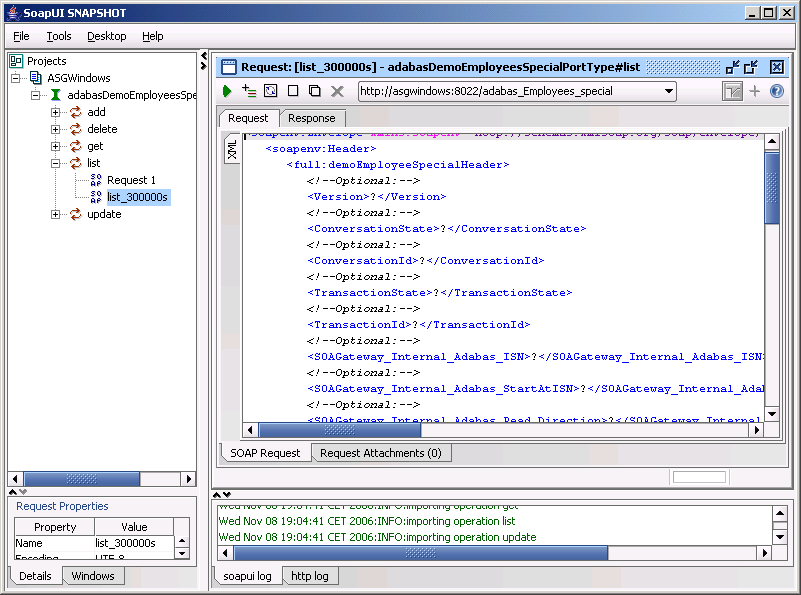The width and height of the screenshot is (801, 595).
Task: Toggle editor layout icon in request toolbar
Action: (x=732, y=91)
